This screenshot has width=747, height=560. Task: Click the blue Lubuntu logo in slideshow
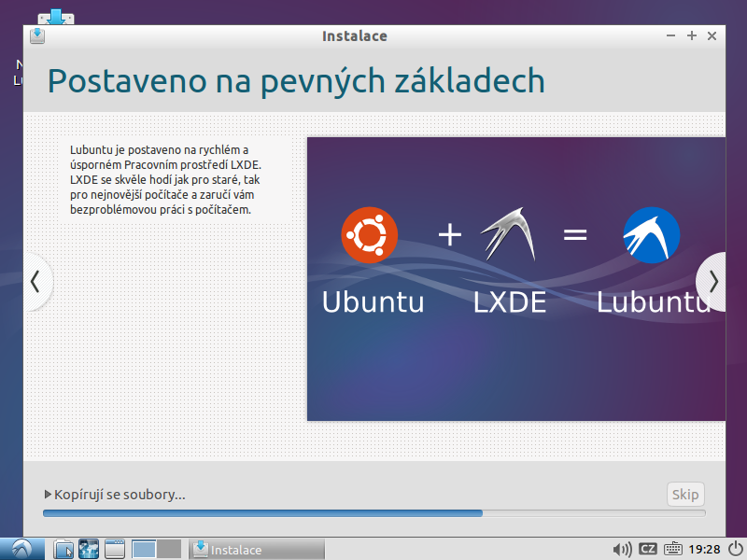[x=651, y=235]
